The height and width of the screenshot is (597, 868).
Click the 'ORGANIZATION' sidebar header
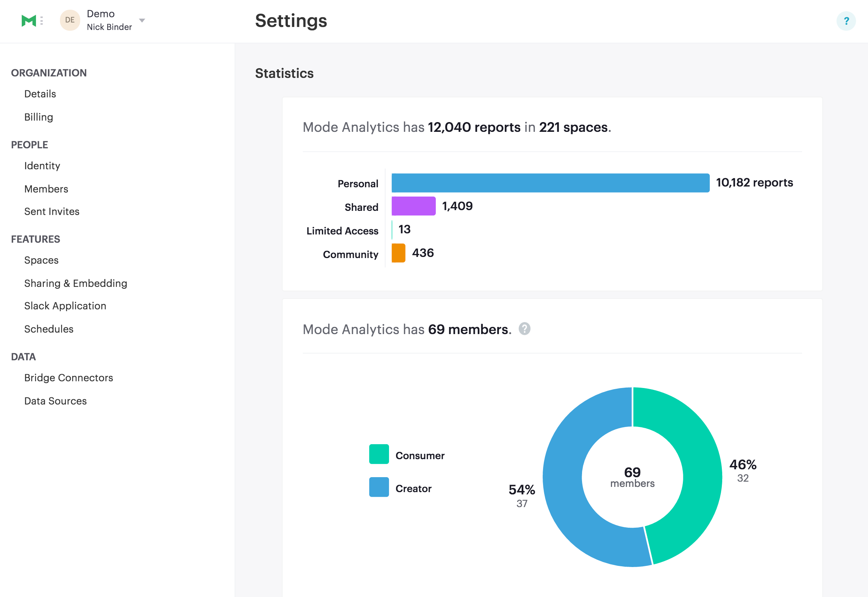(x=49, y=73)
